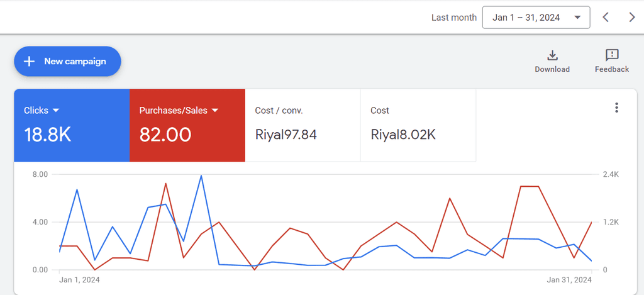The image size is (644, 295).
Task: Click the blue line's highest peak
Action: coord(201,176)
